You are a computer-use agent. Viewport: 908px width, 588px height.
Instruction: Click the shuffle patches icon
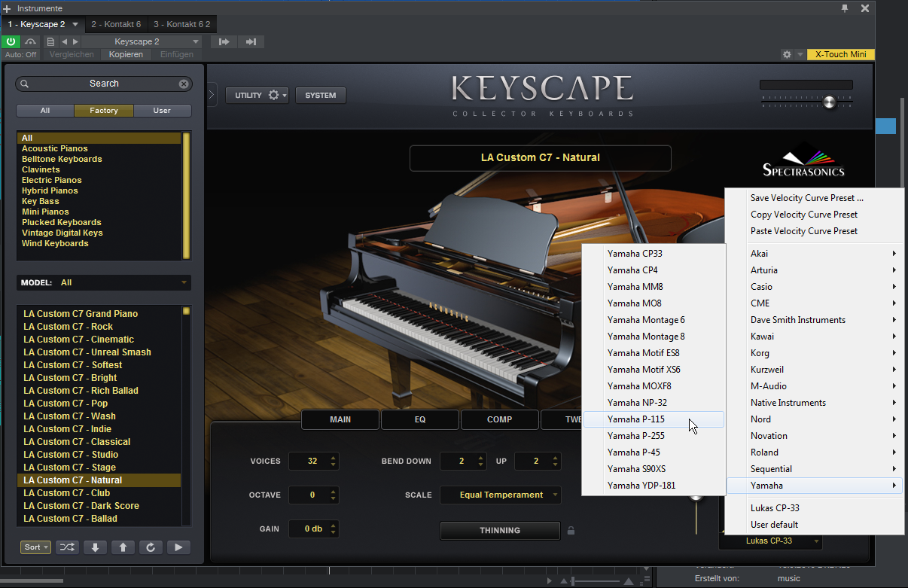pyautogui.click(x=66, y=547)
